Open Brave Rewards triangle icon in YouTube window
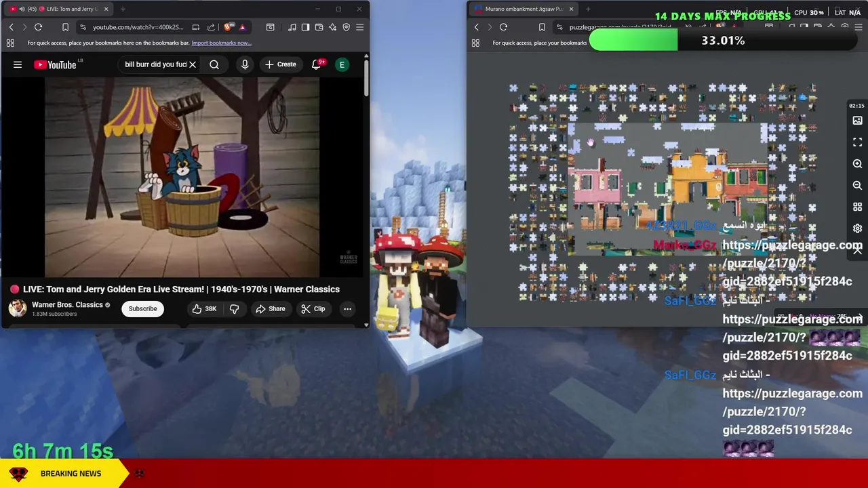868x488 pixels. [x=242, y=27]
